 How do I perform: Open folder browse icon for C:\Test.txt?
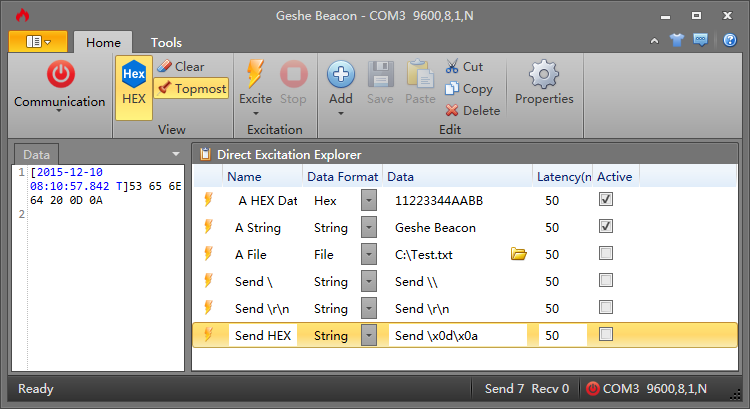pyautogui.click(x=518, y=254)
